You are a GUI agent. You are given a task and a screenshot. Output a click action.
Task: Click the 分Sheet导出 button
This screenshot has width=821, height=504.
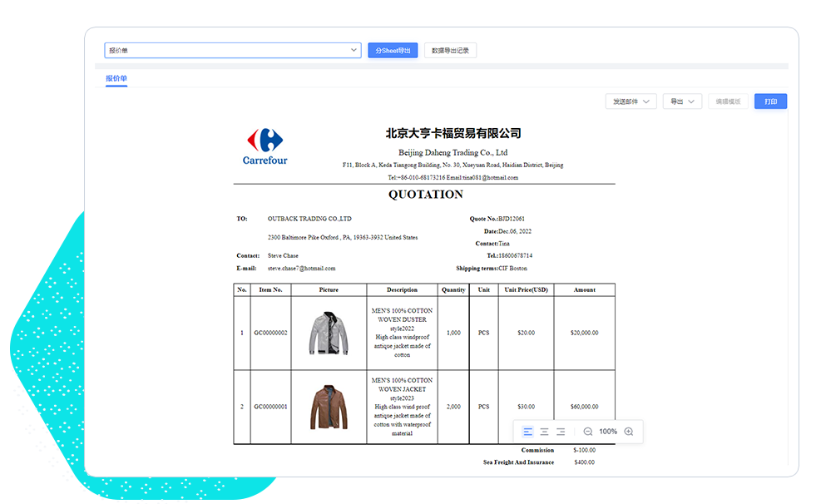pyautogui.click(x=393, y=50)
